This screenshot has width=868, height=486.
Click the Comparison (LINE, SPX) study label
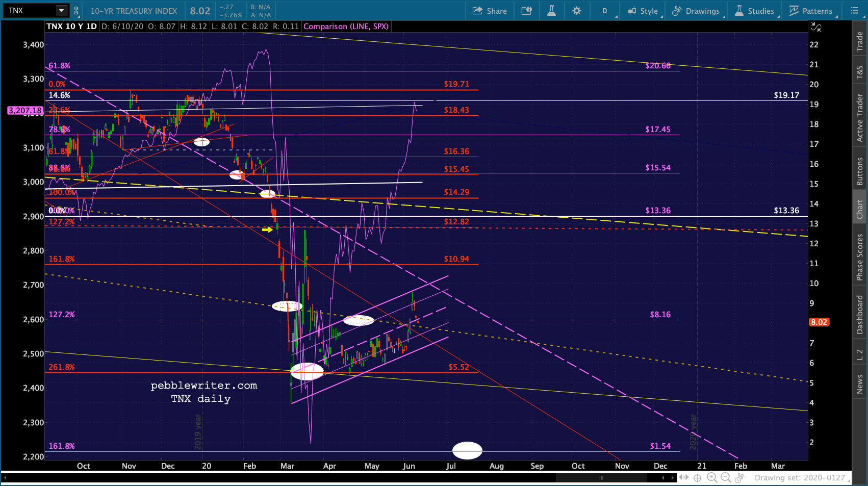point(346,27)
